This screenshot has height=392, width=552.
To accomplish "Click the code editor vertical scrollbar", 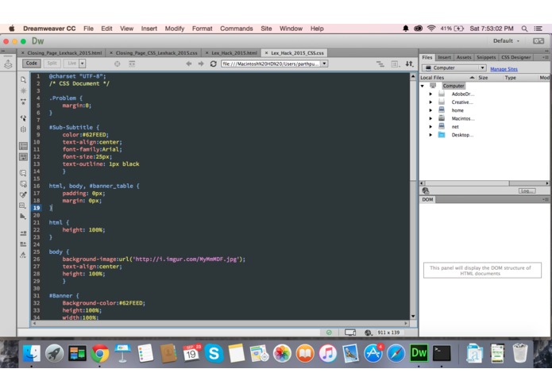I will (413, 196).
